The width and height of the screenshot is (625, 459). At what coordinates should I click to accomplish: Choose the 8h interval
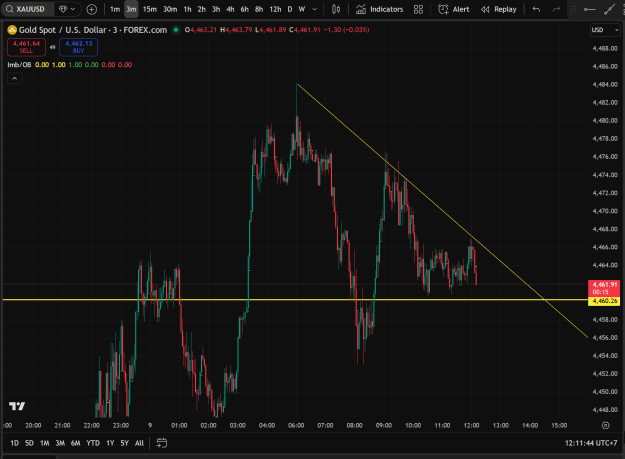click(x=259, y=9)
